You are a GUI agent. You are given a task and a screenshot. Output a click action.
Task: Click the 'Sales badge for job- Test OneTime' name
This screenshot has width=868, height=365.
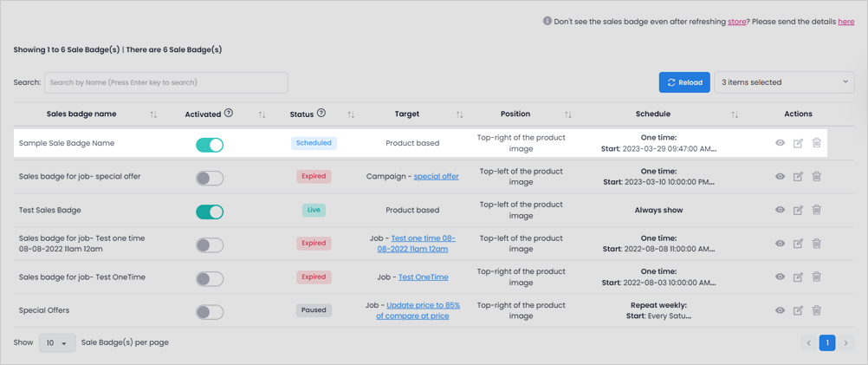tap(82, 277)
